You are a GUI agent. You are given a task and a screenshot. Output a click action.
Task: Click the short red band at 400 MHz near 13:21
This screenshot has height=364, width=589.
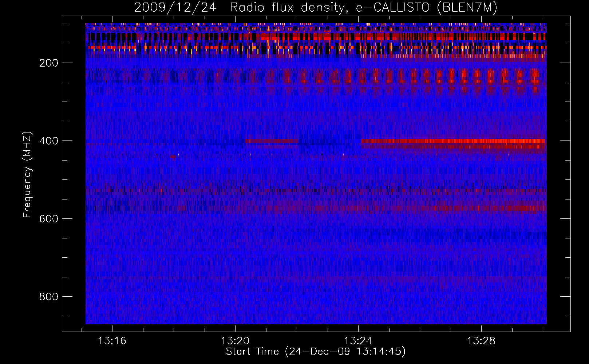(x=272, y=141)
